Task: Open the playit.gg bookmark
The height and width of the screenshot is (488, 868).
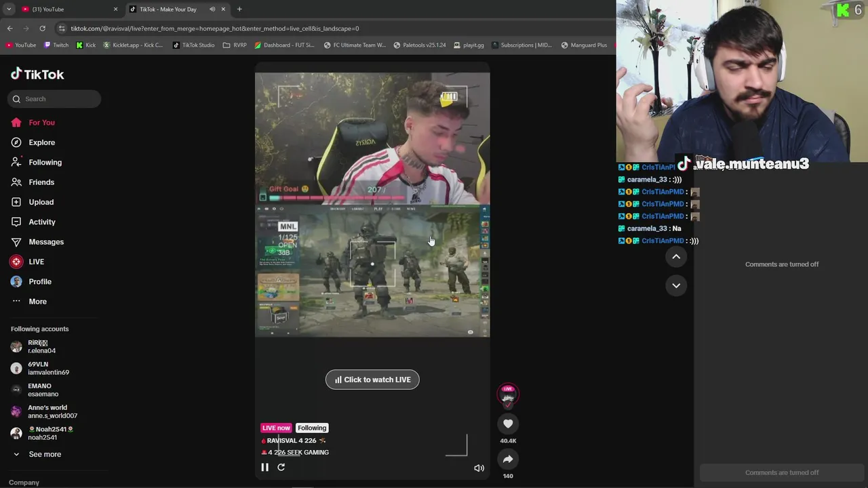Action: point(468,45)
